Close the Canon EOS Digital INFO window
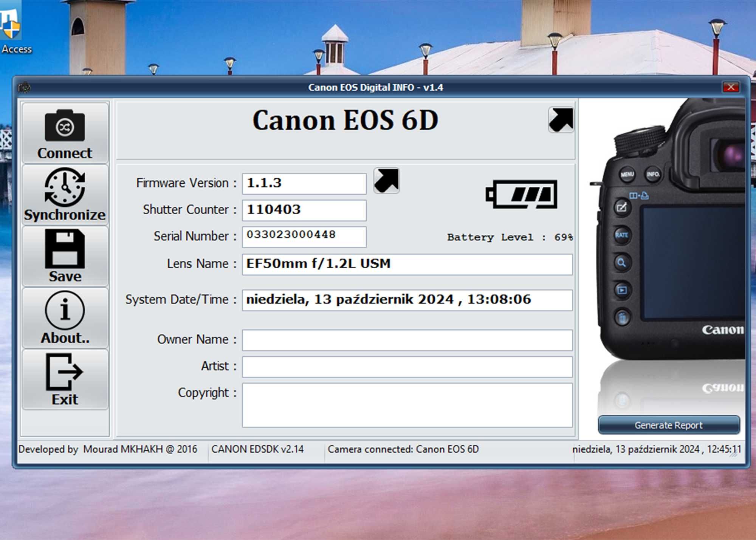Image resolution: width=756 pixels, height=540 pixels. pyautogui.click(x=731, y=87)
